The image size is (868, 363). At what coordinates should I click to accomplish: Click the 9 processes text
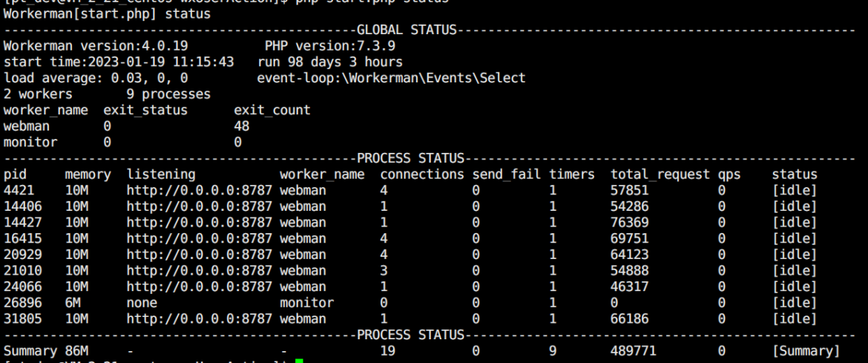168,94
